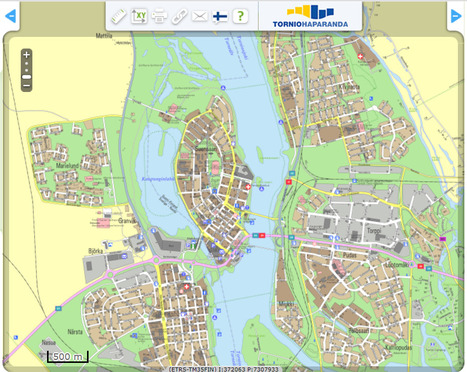Zoom out with the minus button
Screen dimensions: 467x372
coord(27,86)
